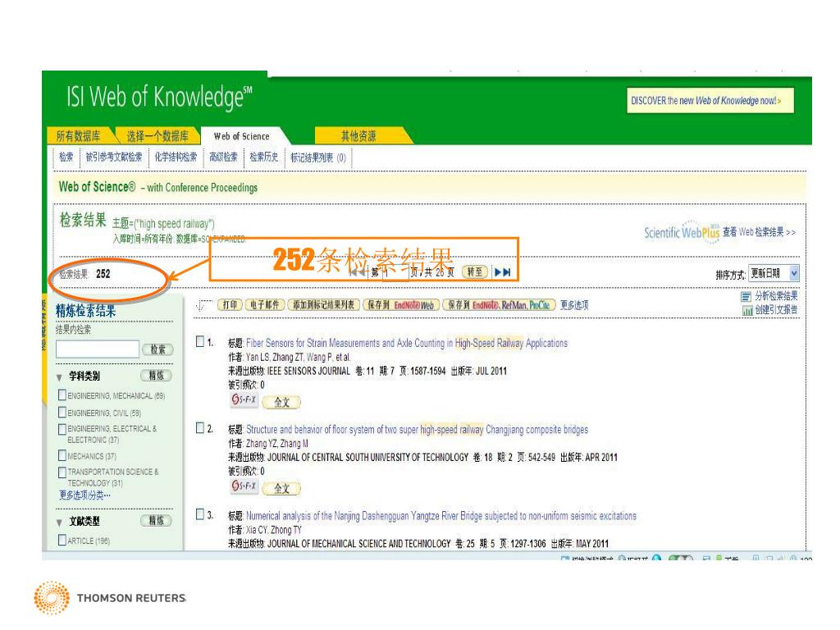Click the DISCOVER the new Web of Knowledge banner
This screenshot has width=840, height=630.
coord(710,101)
